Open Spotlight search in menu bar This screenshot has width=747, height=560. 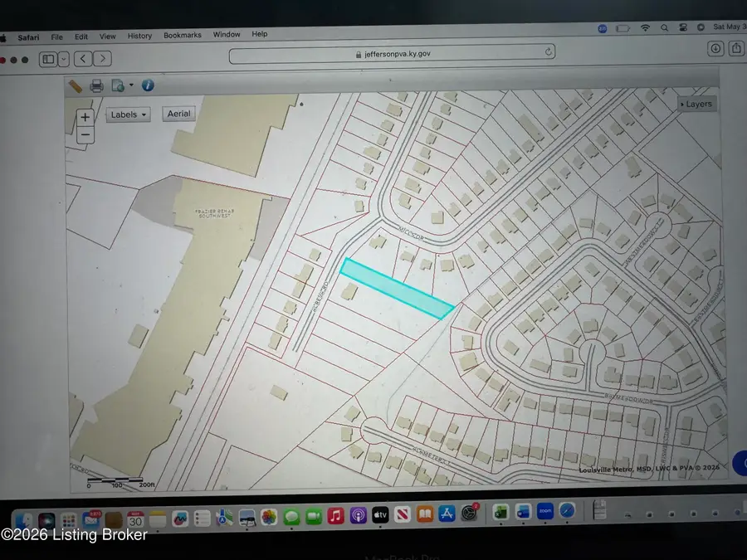[x=664, y=28]
